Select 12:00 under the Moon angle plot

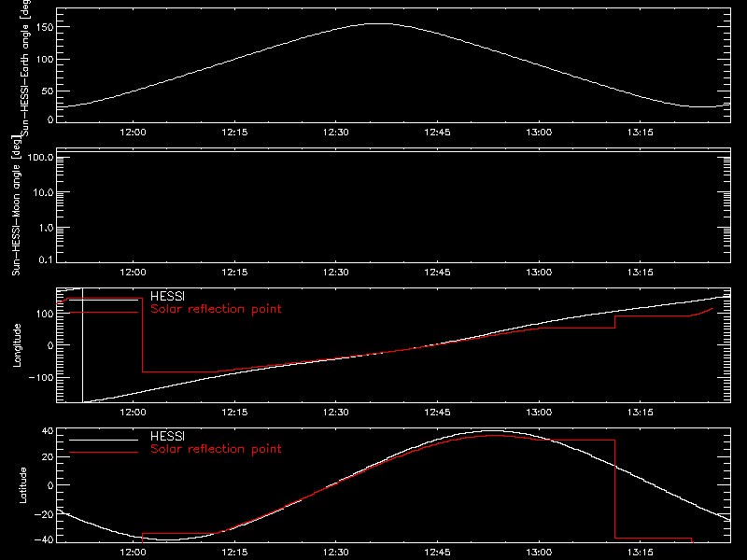(x=133, y=273)
